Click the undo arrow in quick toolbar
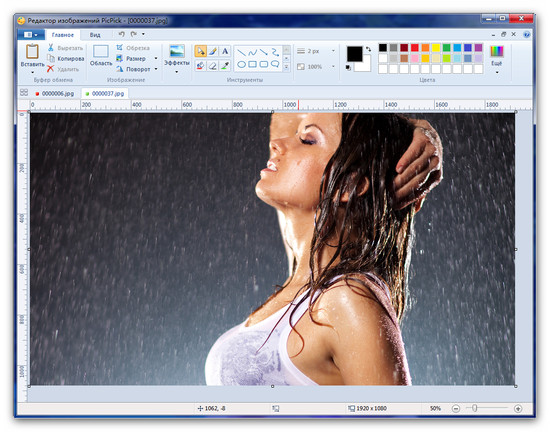 [122, 34]
